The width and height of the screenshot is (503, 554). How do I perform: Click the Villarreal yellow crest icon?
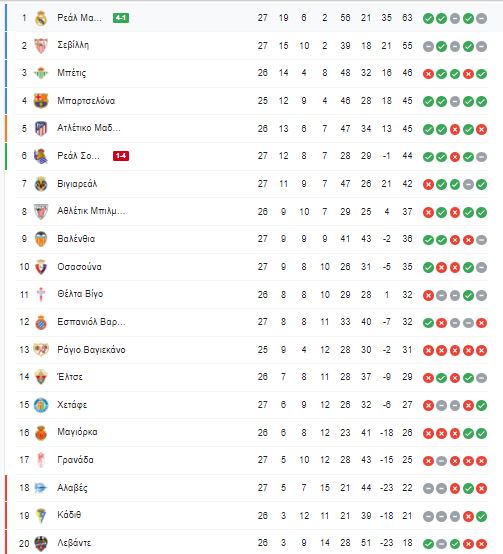[x=41, y=184]
